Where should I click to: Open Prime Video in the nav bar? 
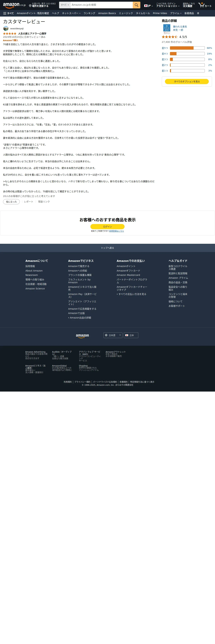click(160, 13)
